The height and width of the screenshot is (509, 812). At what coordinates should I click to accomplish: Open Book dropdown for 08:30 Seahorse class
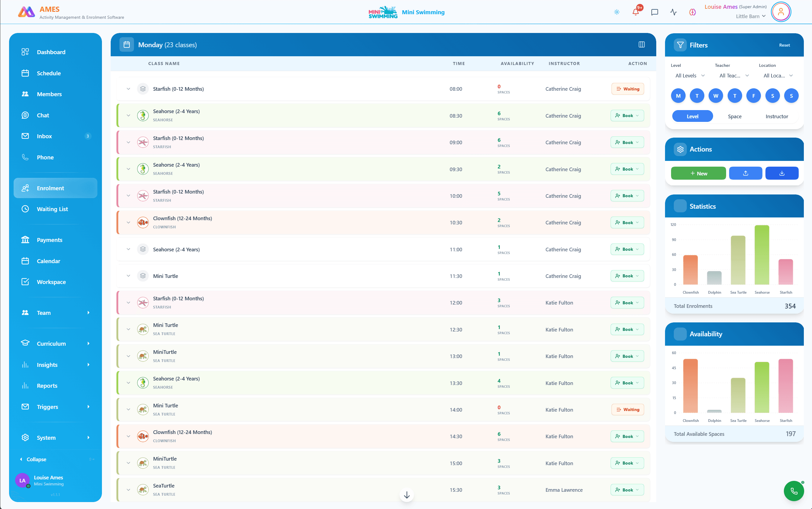(627, 116)
